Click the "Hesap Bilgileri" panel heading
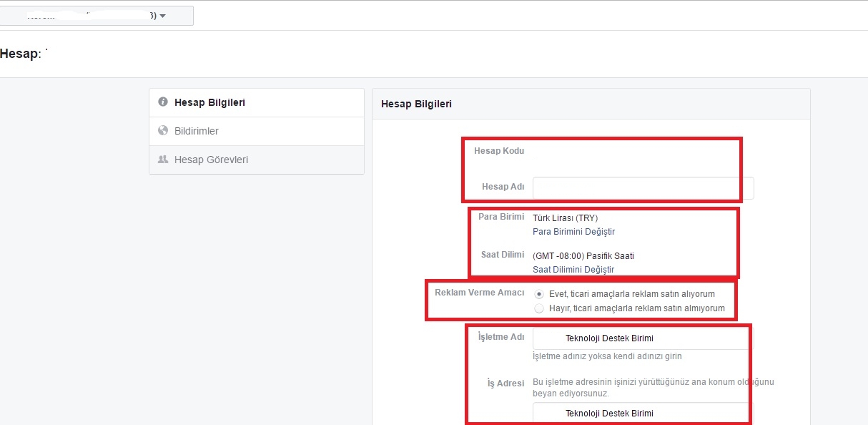868x425 pixels. [416, 104]
